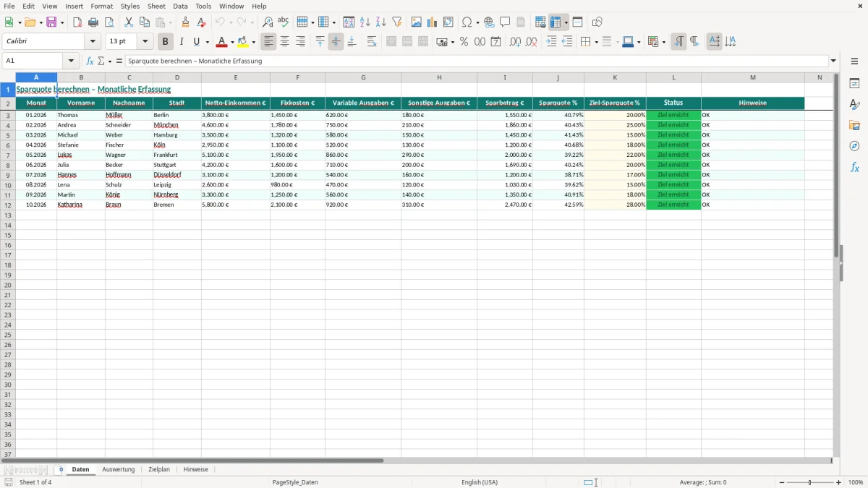The width and height of the screenshot is (868, 488).
Task: Click the Insert Hyperlink icon
Action: point(489,22)
